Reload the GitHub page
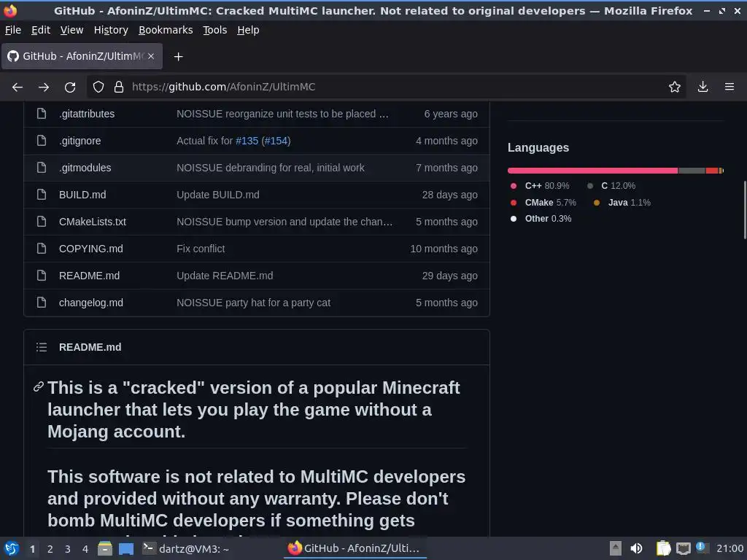The image size is (747, 560). (x=70, y=87)
